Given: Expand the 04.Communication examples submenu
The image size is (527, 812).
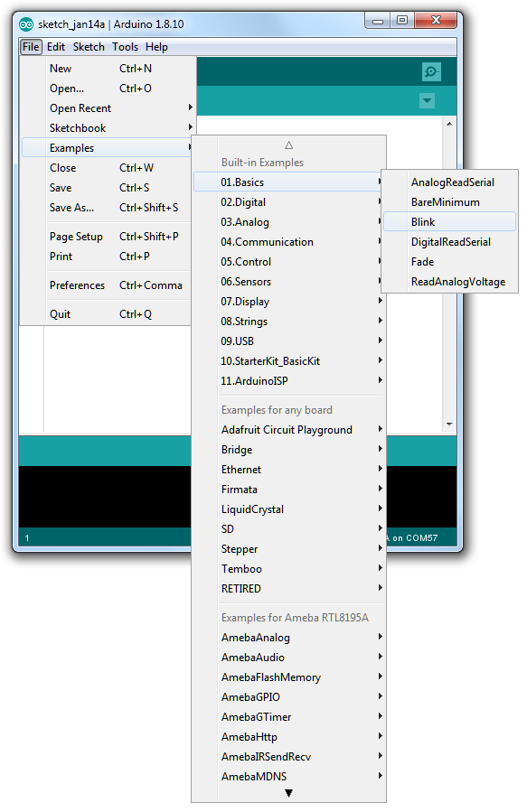Looking at the screenshot, I should (x=288, y=242).
